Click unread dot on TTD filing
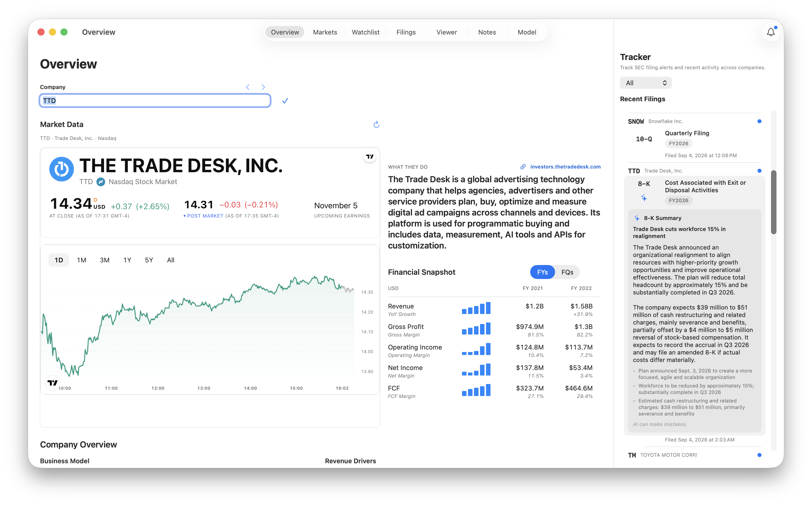This screenshot has width=812, height=505. click(x=759, y=171)
